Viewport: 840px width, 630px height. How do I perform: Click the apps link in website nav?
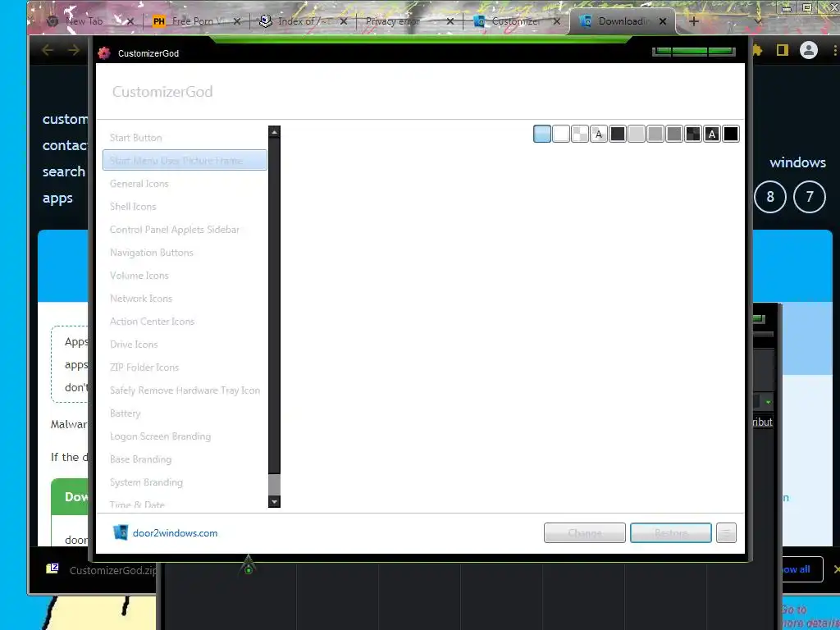[x=57, y=199]
